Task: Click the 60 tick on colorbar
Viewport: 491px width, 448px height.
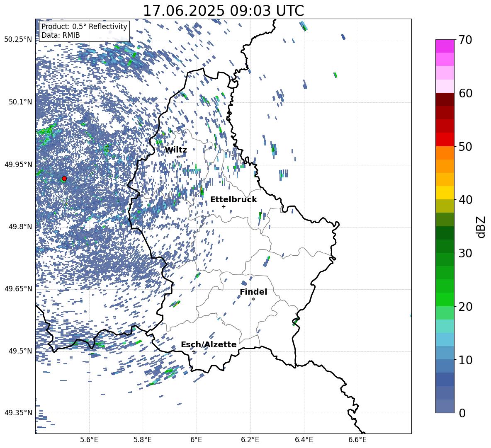Action: (x=465, y=93)
